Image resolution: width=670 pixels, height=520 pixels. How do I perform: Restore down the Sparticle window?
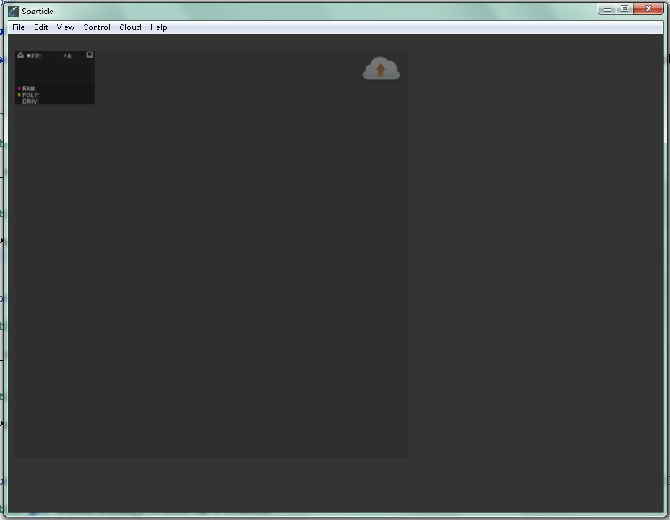click(624, 9)
